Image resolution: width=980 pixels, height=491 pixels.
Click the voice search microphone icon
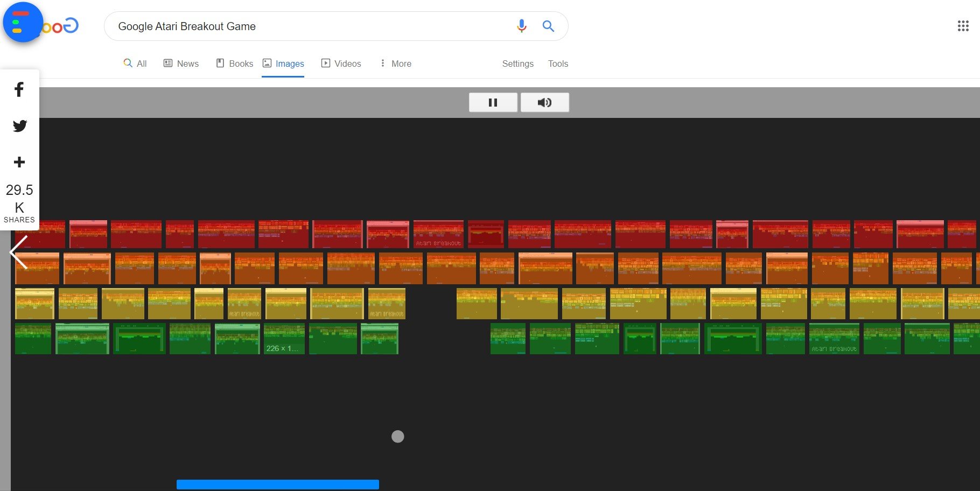pos(521,26)
